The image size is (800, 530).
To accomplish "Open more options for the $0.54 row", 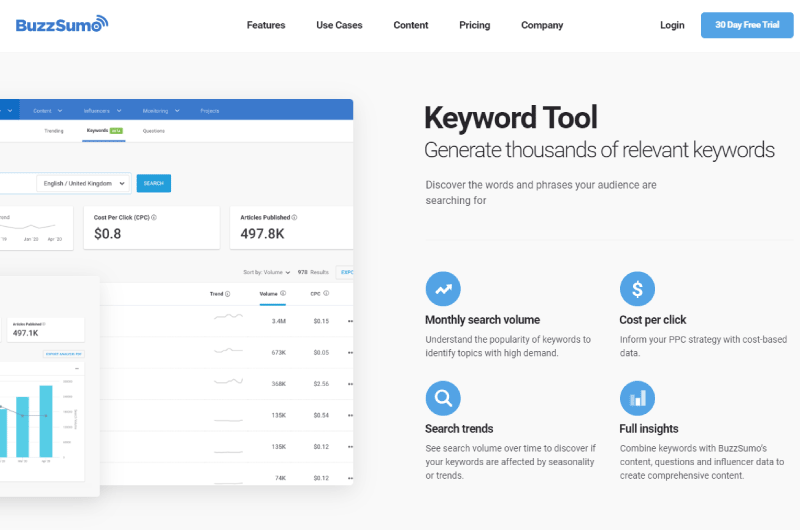I will coord(350,415).
